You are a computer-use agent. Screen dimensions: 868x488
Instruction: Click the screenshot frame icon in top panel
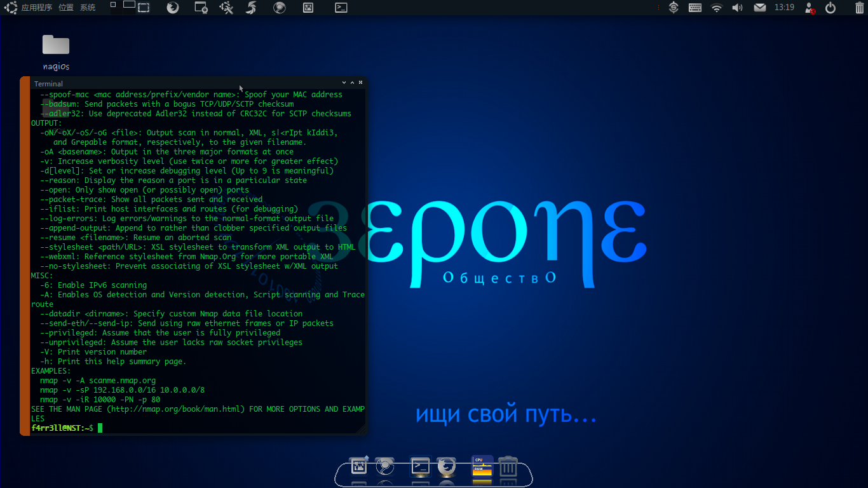[x=144, y=8]
